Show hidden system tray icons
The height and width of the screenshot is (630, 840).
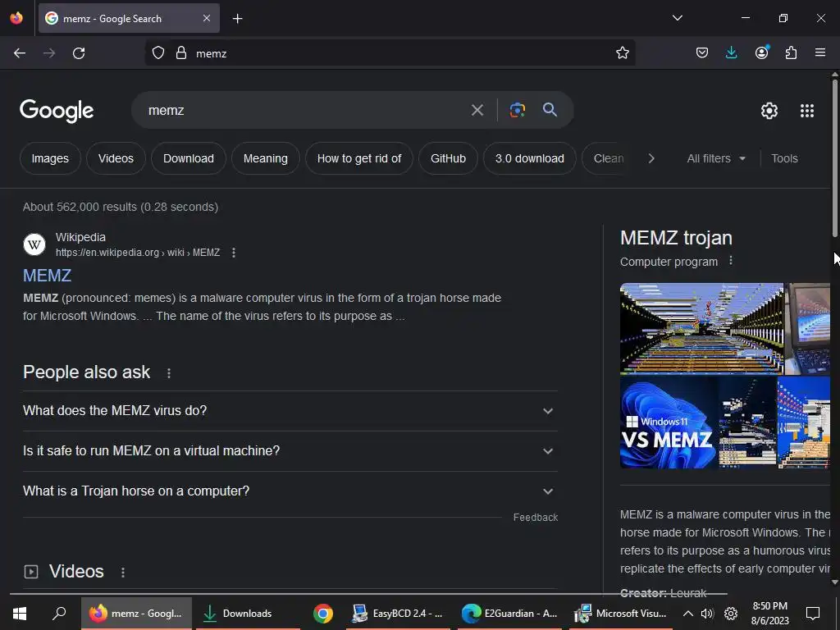[x=688, y=614]
